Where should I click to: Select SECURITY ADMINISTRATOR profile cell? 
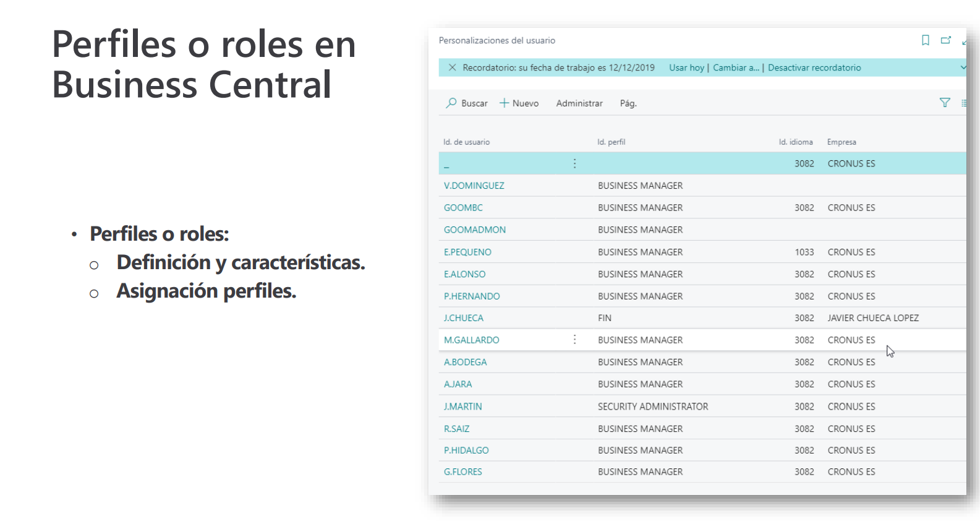[653, 407]
